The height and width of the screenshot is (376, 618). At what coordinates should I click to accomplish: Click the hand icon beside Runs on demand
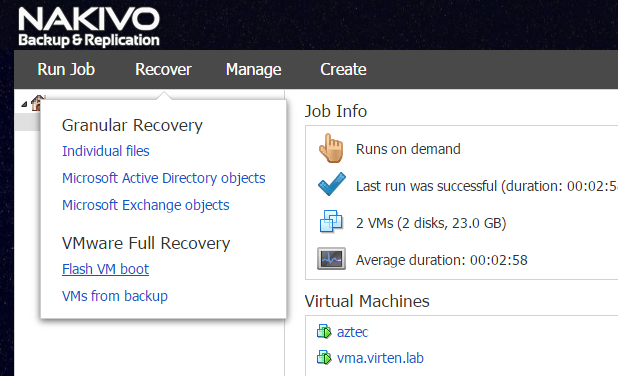pos(331,148)
